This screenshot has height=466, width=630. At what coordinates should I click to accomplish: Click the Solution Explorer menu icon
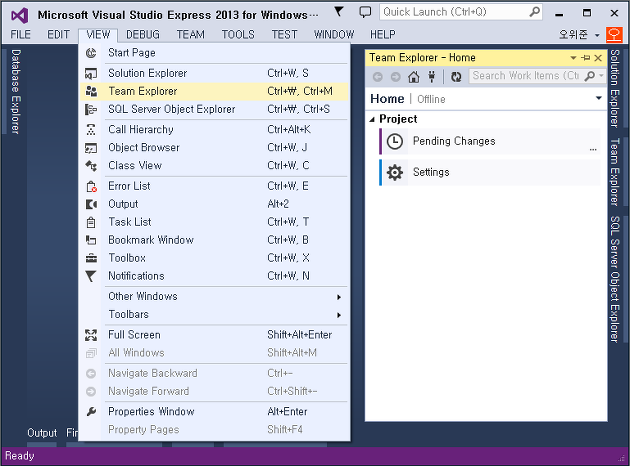tap(91, 74)
